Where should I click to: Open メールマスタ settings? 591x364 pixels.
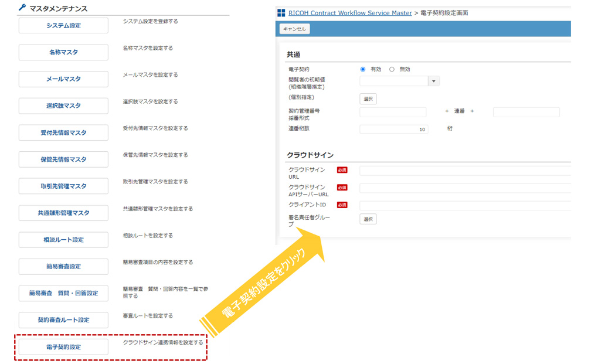click(x=63, y=79)
